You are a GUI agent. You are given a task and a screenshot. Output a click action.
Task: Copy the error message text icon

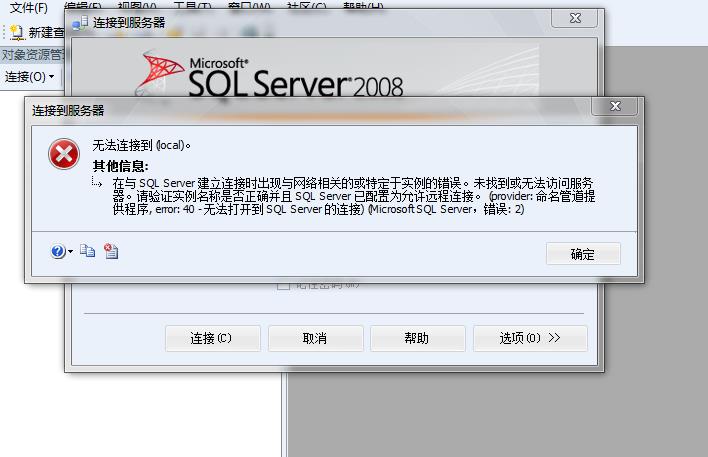tap(88, 251)
